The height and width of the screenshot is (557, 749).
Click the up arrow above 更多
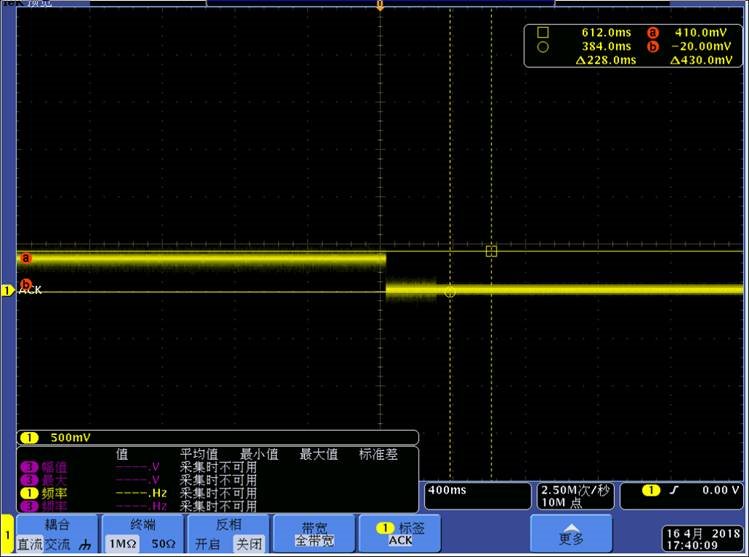tap(571, 528)
